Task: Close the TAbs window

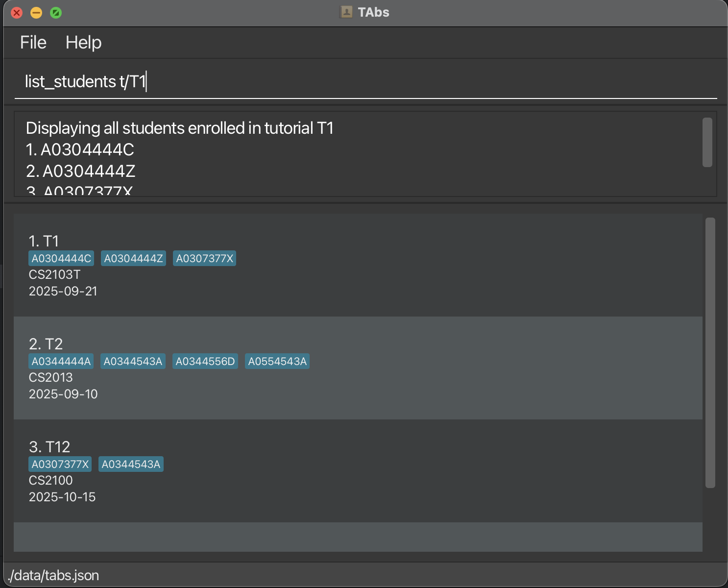Action: tap(17, 13)
